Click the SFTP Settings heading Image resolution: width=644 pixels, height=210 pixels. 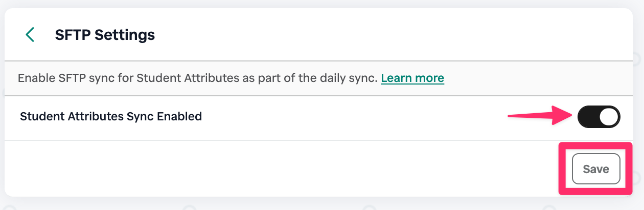[105, 35]
